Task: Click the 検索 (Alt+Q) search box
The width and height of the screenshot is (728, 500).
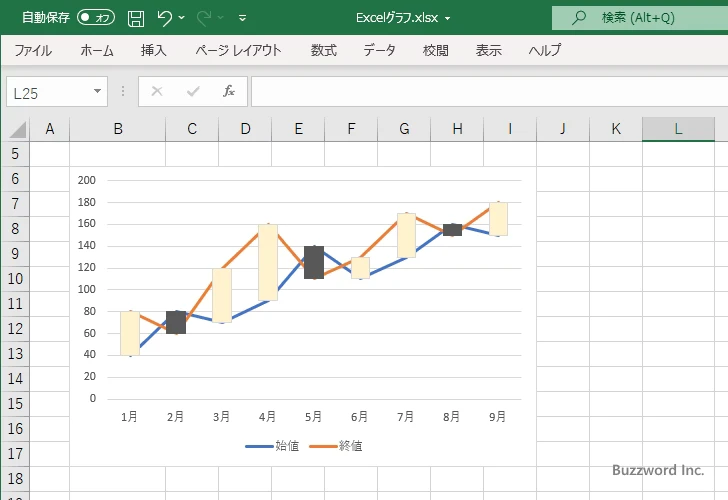Action: point(640,18)
